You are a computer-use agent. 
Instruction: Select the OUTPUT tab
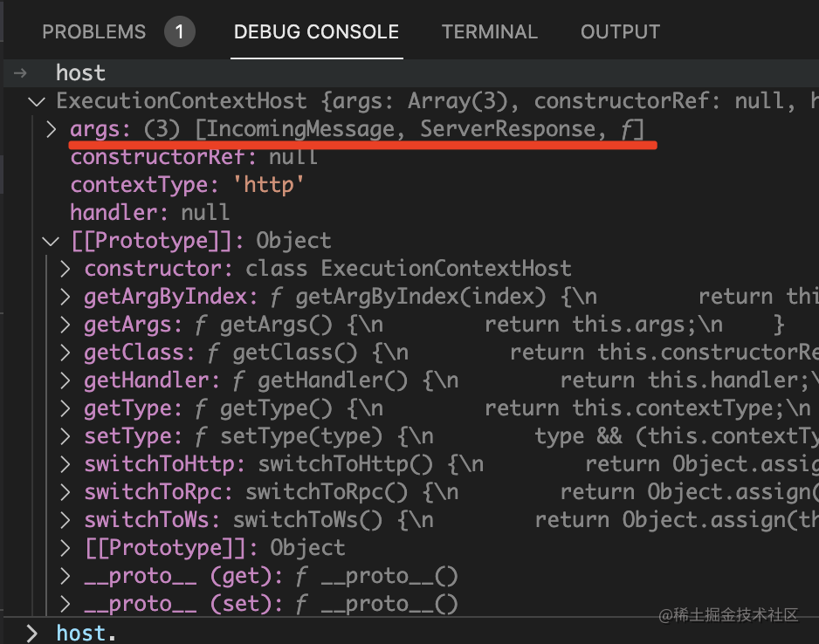point(619,32)
